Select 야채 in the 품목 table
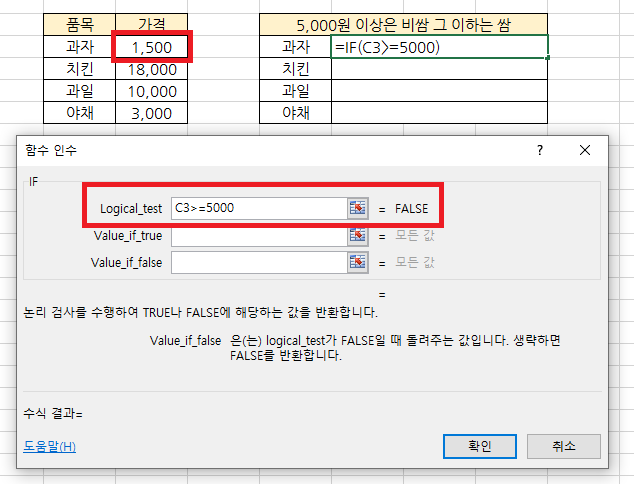The width and height of the screenshot is (634, 484). click(80, 113)
